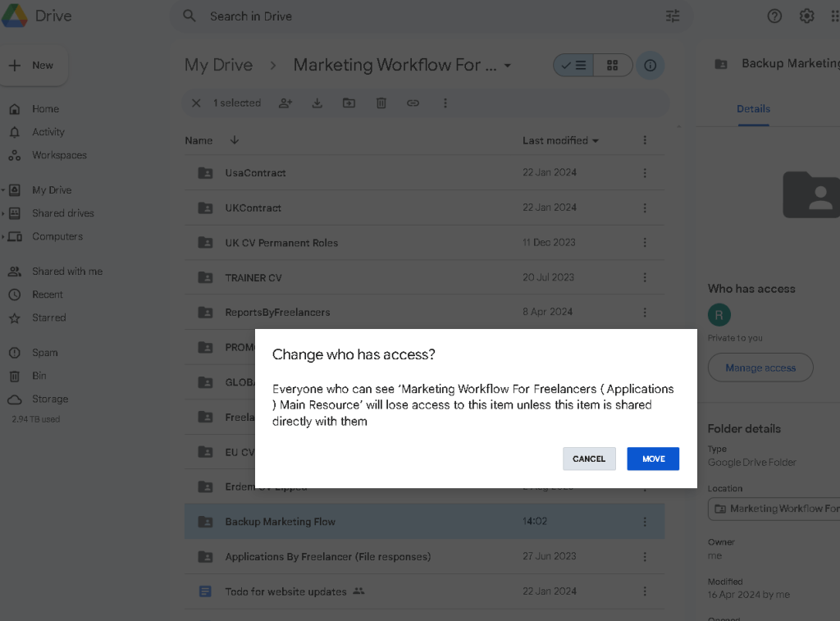Open Recent in sidebar
The height and width of the screenshot is (621, 840).
coord(47,295)
